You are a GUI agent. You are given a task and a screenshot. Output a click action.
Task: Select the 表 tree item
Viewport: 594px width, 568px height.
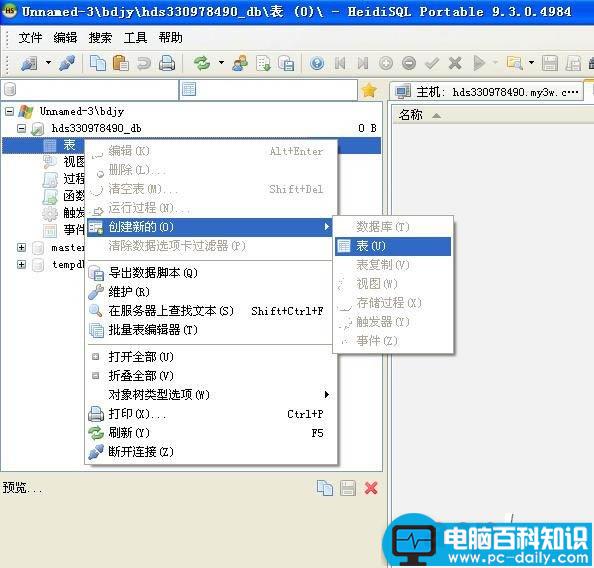click(x=69, y=145)
